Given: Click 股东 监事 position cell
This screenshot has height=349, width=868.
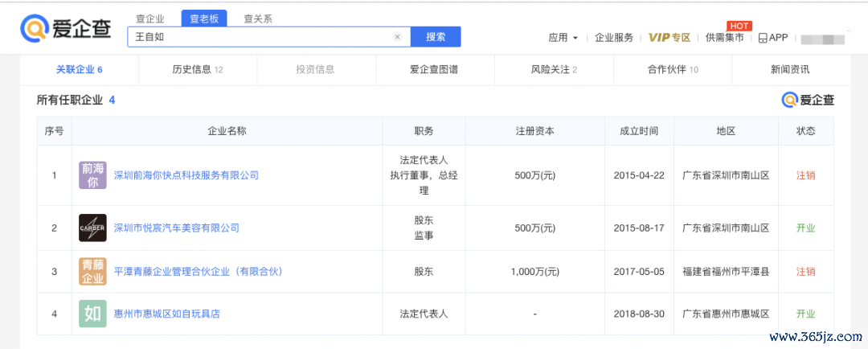Looking at the screenshot, I should [424, 228].
